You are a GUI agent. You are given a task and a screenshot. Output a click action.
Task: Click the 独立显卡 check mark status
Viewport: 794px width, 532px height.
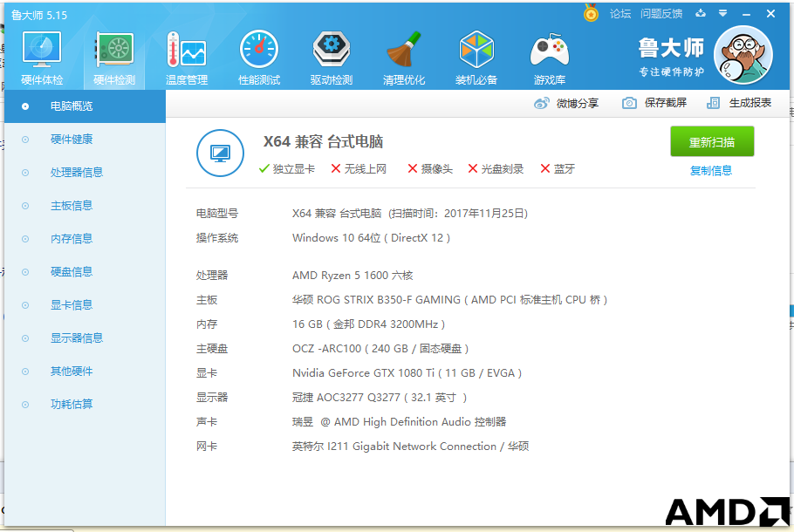pos(286,169)
